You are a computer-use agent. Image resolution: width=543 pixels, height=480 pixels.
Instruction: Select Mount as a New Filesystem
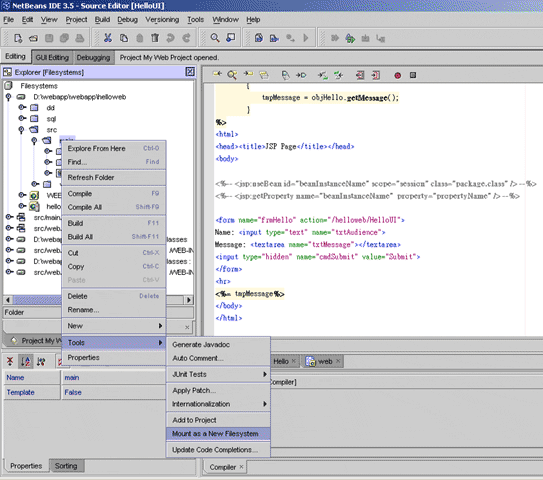pyautogui.click(x=218, y=434)
